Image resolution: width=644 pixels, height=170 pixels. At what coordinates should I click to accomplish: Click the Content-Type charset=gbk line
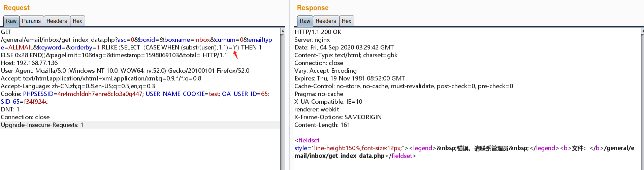tap(346, 55)
